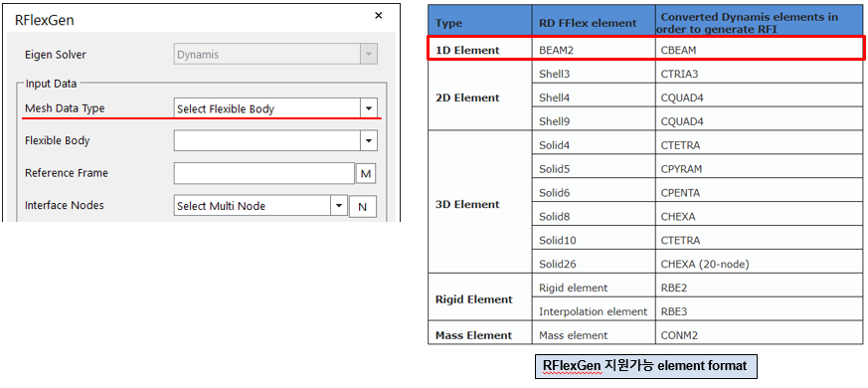The image size is (868, 388).
Task: Click the M button beside Reference Frame
Action: (x=365, y=173)
